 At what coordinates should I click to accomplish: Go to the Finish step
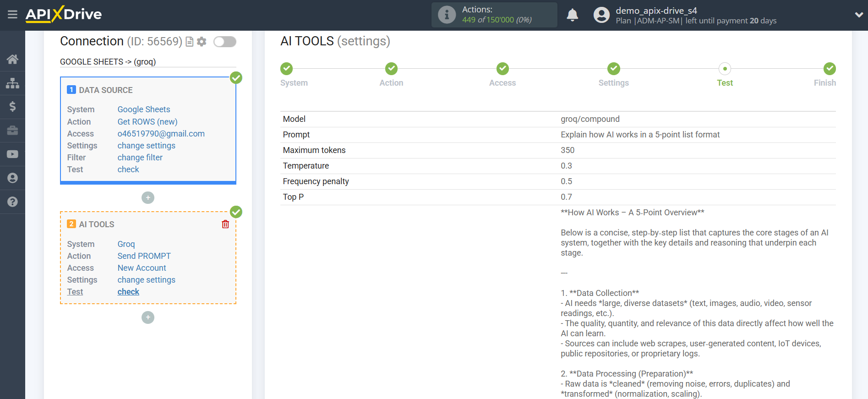click(x=830, y=69)
